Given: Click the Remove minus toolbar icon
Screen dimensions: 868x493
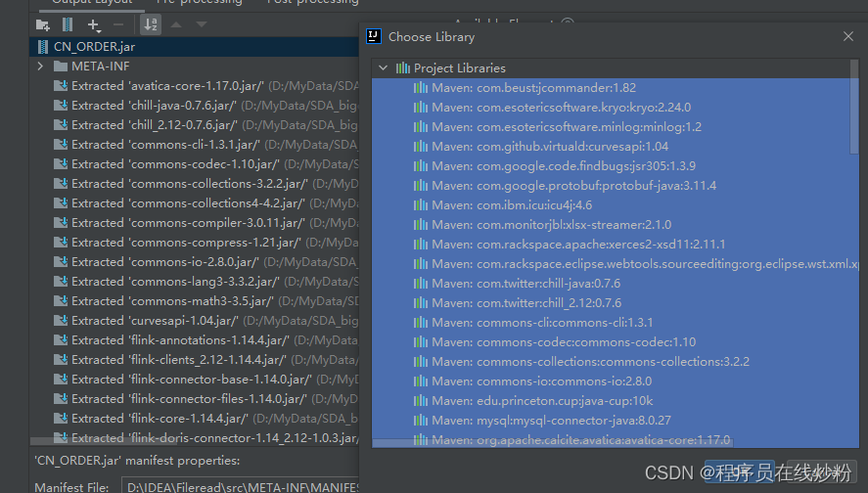Looking at the screenshot, I should 117,24.
